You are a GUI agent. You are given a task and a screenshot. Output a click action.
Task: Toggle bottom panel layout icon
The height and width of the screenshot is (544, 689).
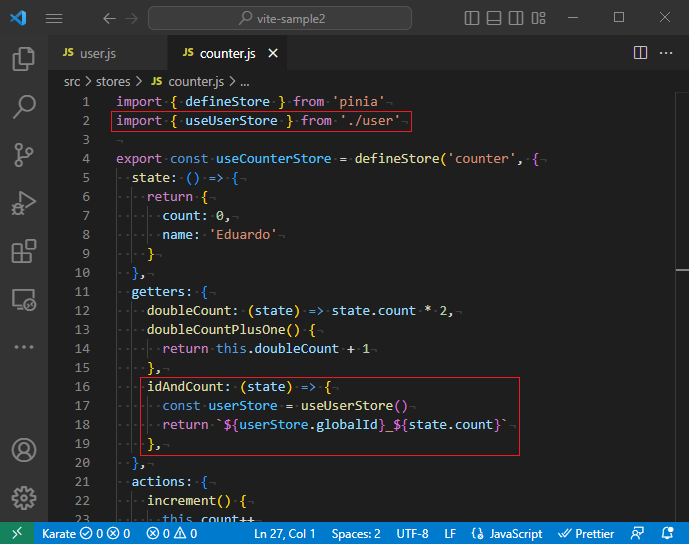[494, 18]
